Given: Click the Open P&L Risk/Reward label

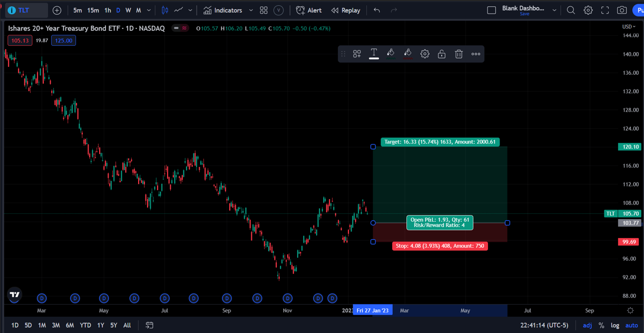Looking at the screenshot, I should click(x=440, y=222).
